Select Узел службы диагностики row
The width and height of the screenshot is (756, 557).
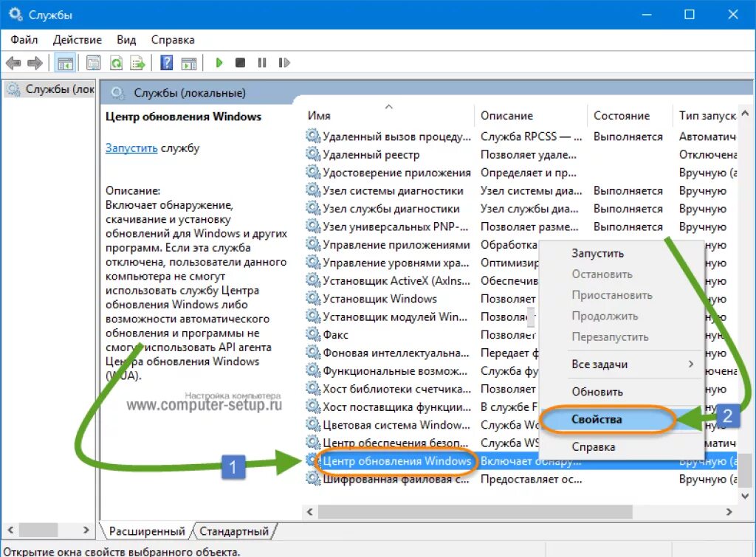coord(520,209)
